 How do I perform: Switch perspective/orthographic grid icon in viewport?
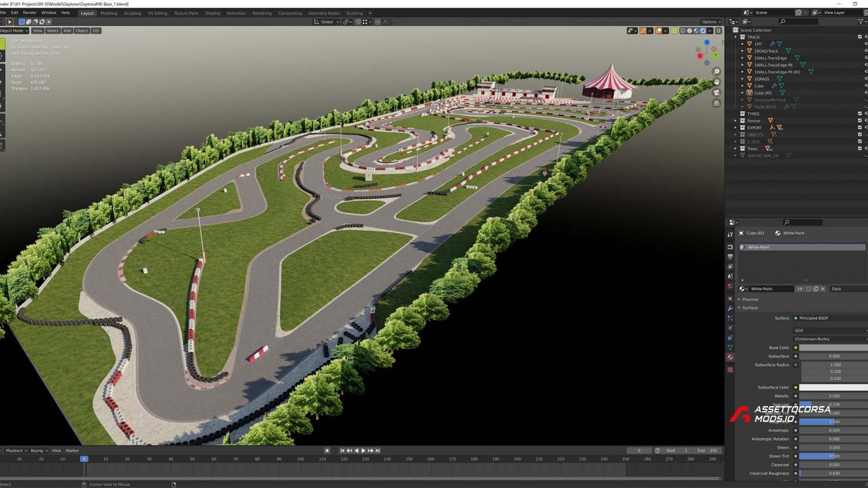716,103
